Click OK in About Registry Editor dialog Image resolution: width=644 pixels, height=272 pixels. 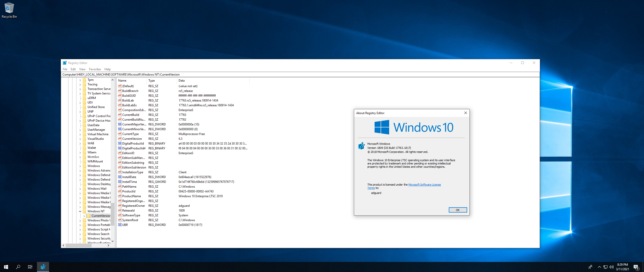click(458, 210)
